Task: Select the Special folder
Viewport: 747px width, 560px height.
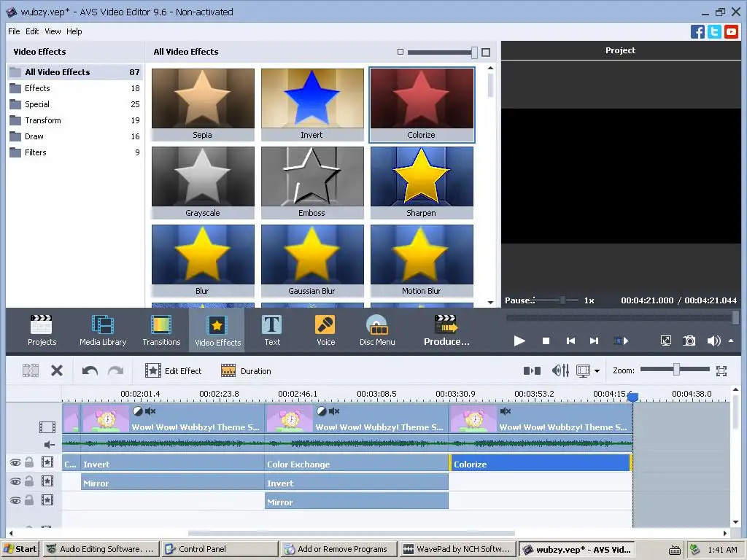Action: click(x=75, y=104)
